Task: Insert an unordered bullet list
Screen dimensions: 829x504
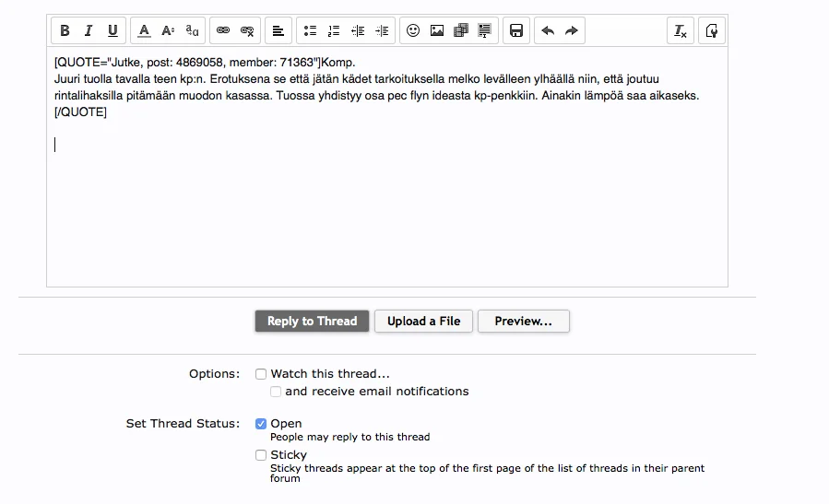Action: pyautogui.click(x=310, y=30)
